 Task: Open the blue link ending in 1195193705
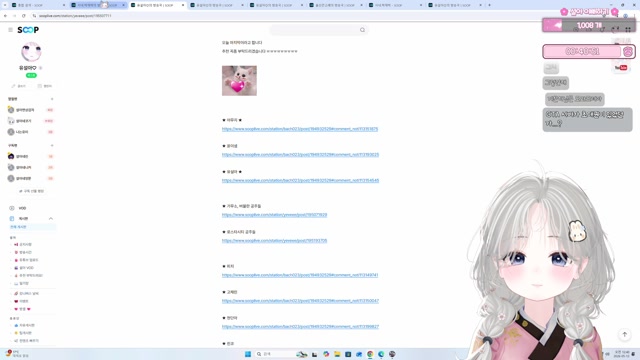click(x=274, y=240)
